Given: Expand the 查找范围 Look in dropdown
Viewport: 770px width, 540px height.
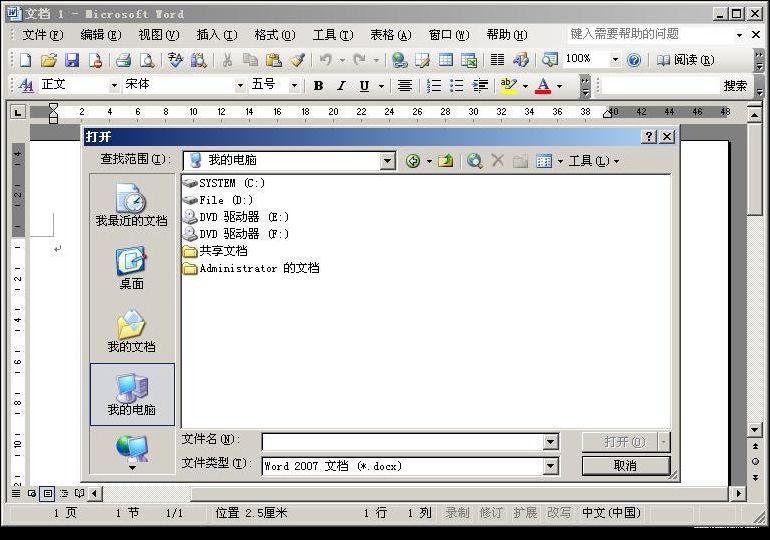Looking at the screenshot, I should pos(387,161).
